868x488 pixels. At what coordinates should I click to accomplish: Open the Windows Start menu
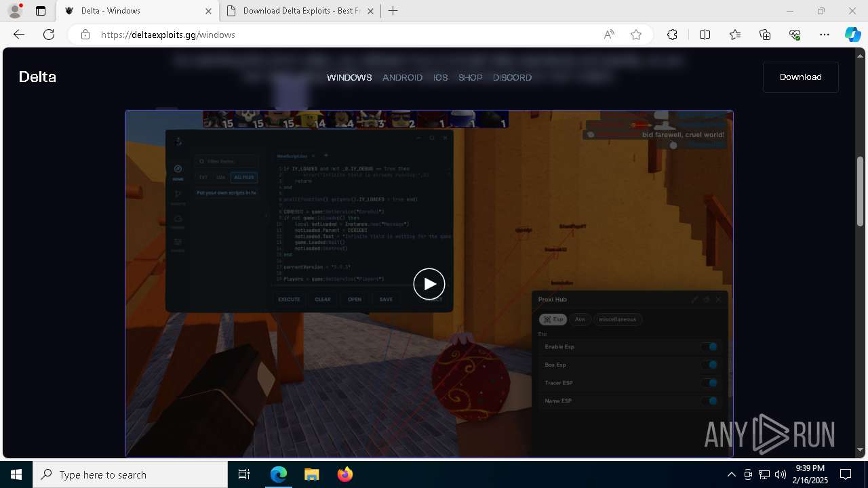pyautogui.click(x=16, y=474)
